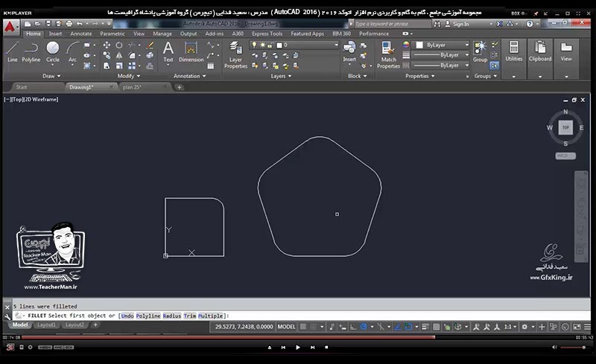
Task: Select the Dimension tool
Action: coord(191,51)
